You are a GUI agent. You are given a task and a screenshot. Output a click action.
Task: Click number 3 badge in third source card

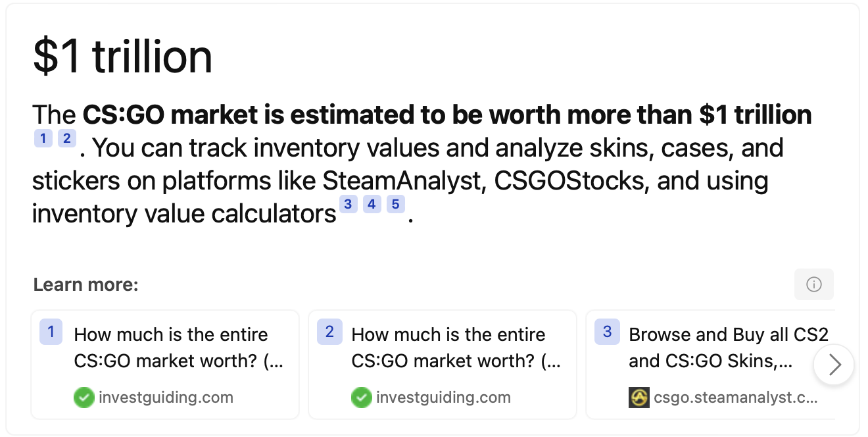point(606,332)
